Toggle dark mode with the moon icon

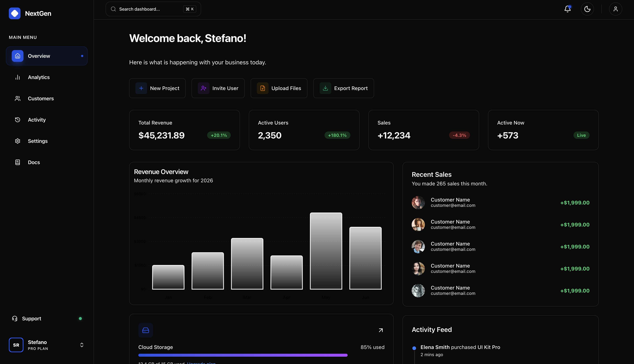click(587, 9)
